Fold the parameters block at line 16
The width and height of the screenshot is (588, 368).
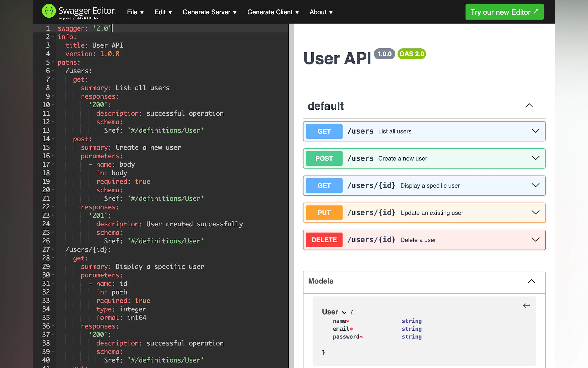coord(53,156)
